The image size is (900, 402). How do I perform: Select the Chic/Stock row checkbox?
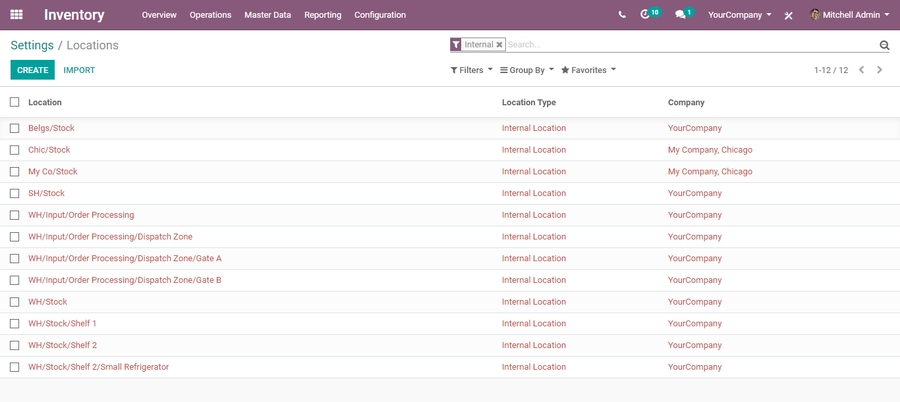(x=15, y=150)
